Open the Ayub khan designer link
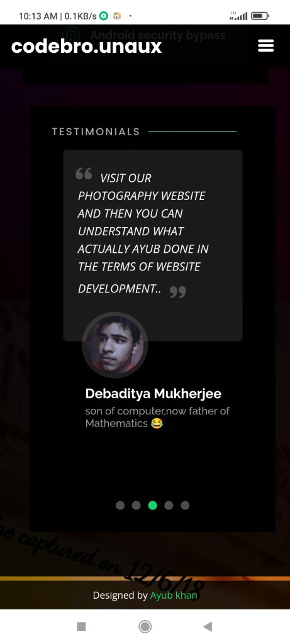This screenshot has width=290, height=644. (x=174, y=595)
